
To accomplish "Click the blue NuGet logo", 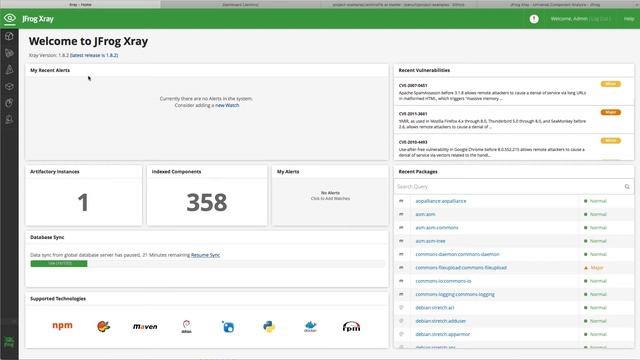I will coord(228,327).
